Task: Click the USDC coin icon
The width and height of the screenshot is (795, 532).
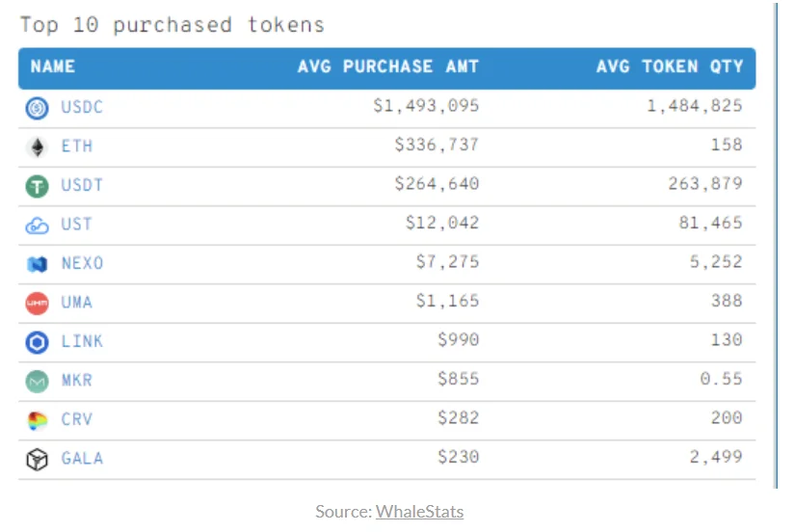Action: (x=37, y=108)
